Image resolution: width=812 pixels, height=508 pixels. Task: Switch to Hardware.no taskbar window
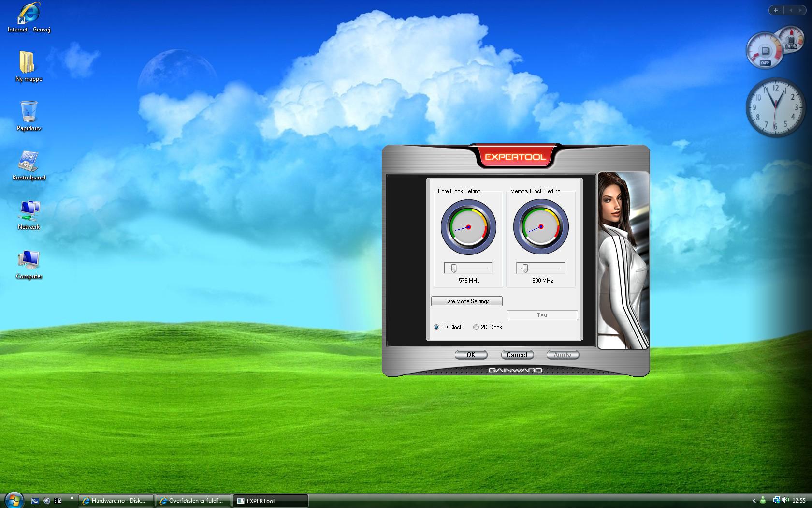point(116,501)
